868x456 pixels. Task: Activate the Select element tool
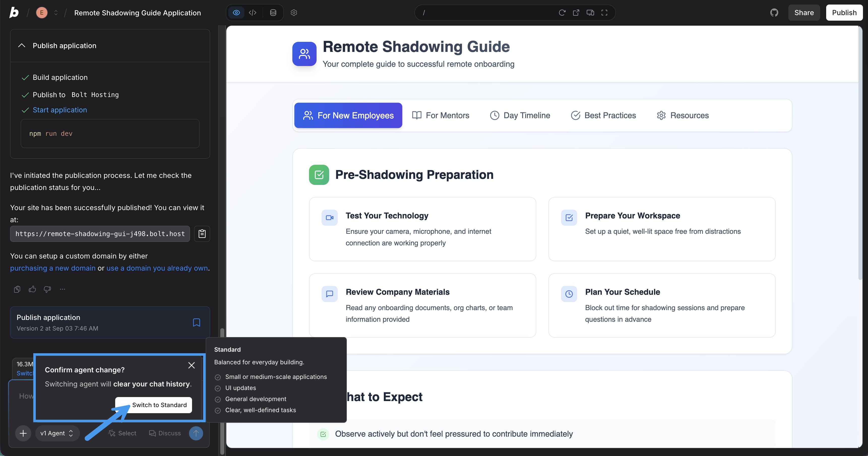point(122,433)
